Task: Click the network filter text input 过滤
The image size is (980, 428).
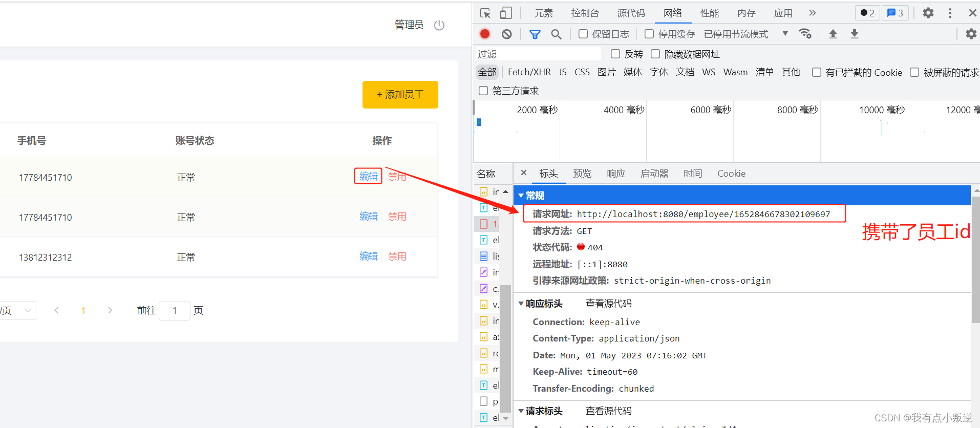Action: coord(538,54)
